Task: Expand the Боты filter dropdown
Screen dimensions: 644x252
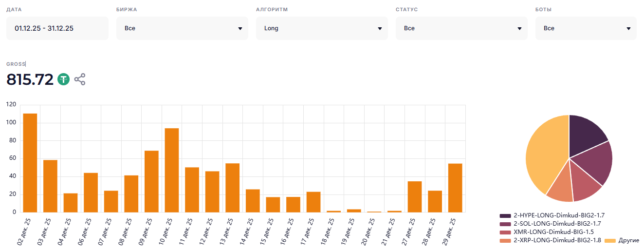Action: click(586, 28)
